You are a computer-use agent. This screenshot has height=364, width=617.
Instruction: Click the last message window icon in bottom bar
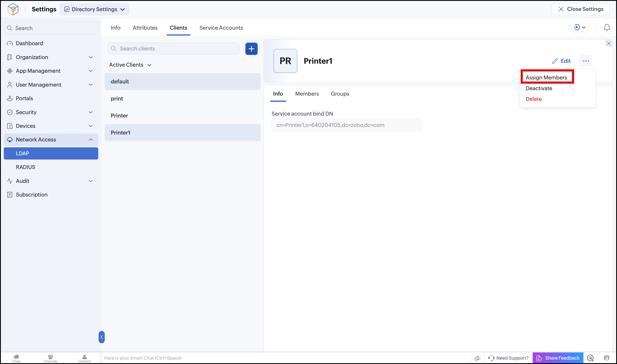(606, 358)
